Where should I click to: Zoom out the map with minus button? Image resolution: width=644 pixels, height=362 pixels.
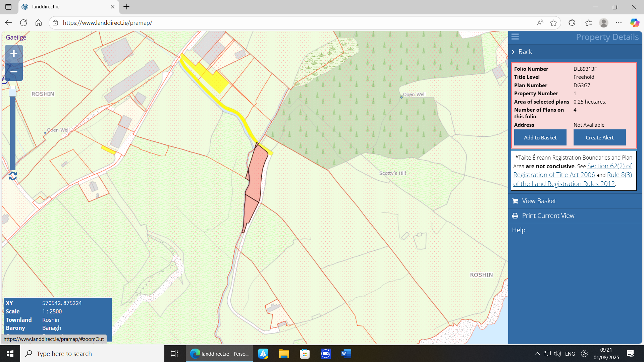tap(14, 72)
